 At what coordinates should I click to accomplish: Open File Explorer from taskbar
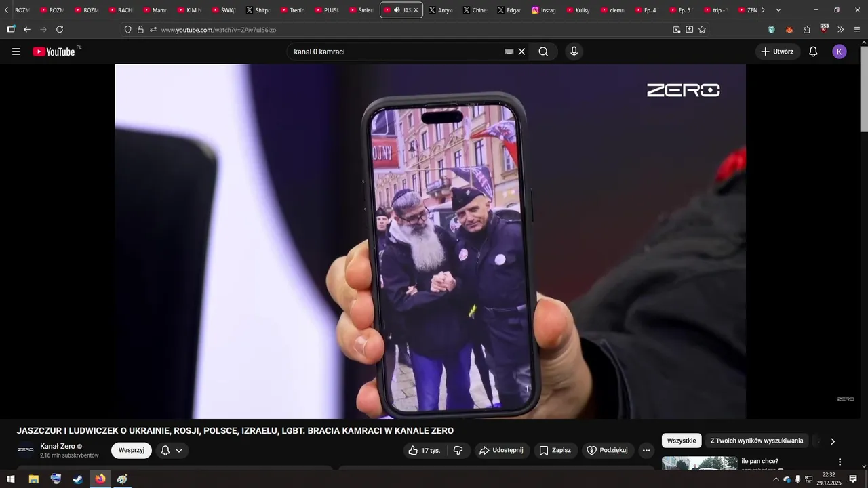(x=33, y=479)
